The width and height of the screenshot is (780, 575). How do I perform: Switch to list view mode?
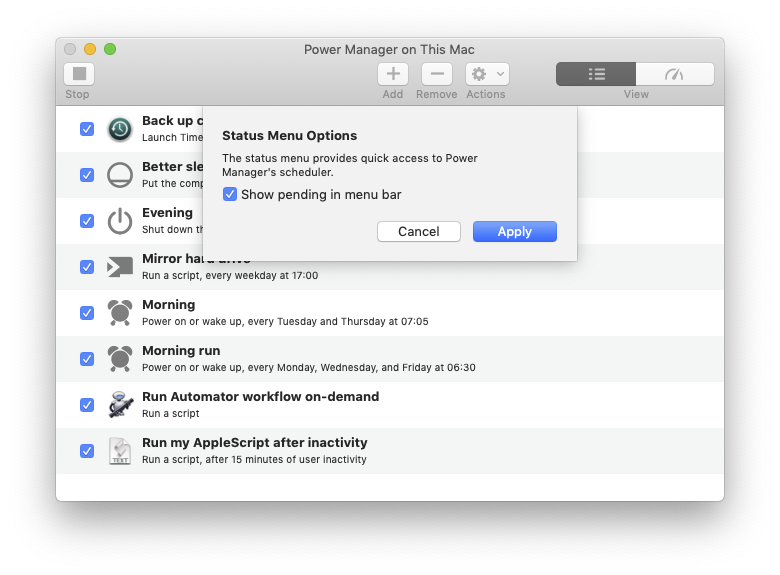[596, 74]
